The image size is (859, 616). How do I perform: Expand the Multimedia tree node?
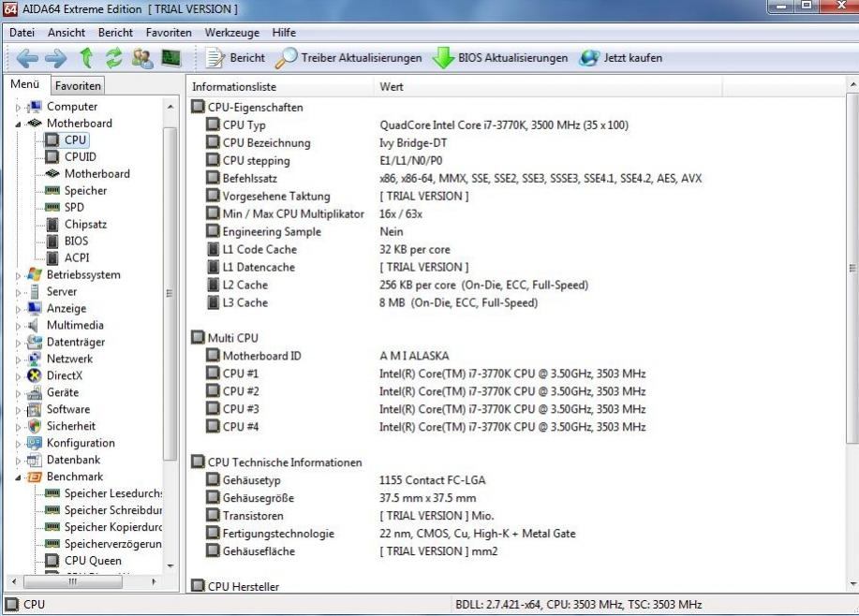click(18, 327)
